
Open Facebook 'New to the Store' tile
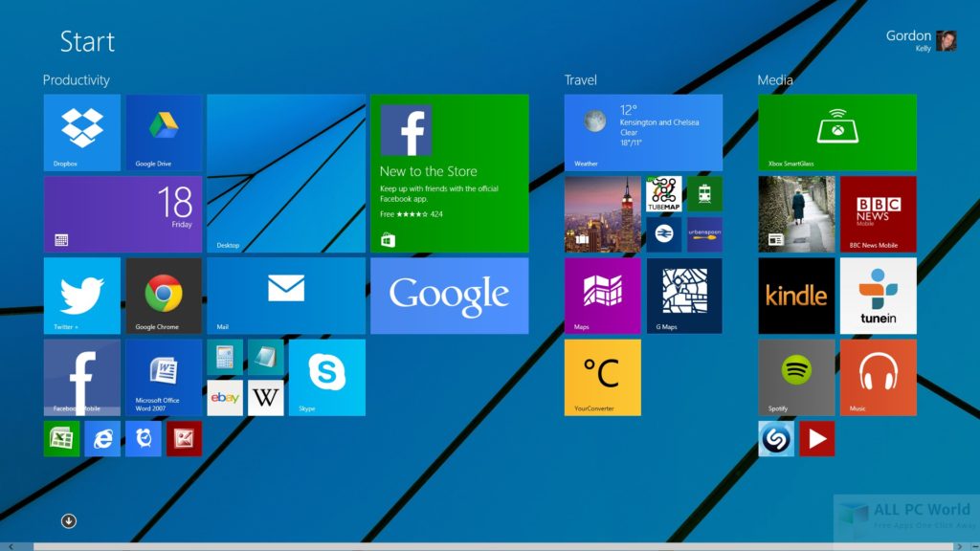click(x=450, y=173)
